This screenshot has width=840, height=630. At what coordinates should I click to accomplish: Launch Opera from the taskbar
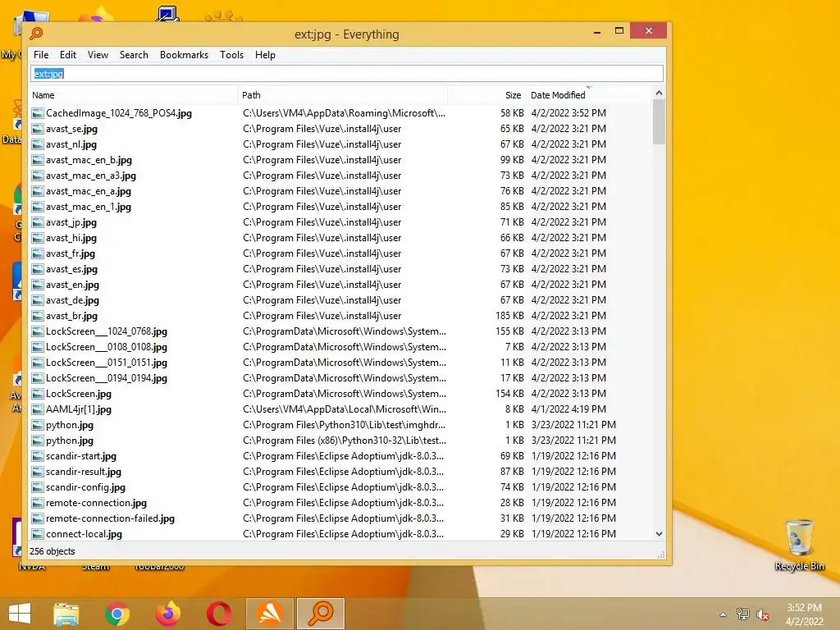tap(218, 614)
